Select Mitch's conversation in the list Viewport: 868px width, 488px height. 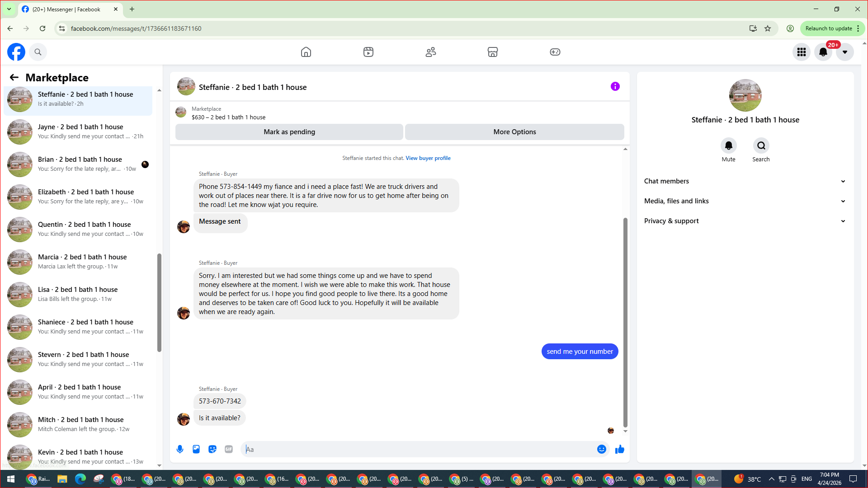78,424
